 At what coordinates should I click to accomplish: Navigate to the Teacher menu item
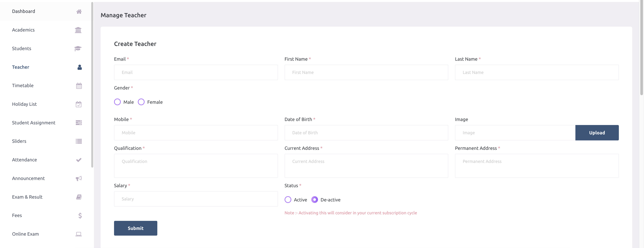[x=20, y=67]
